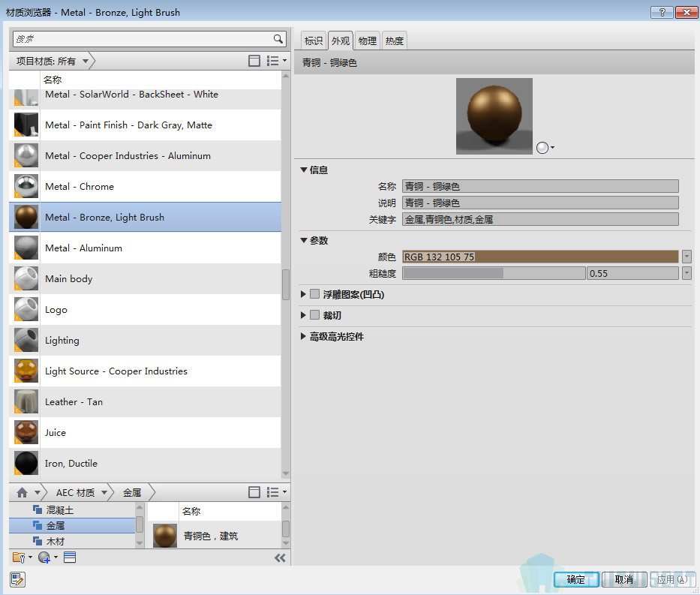Collapse the library panel with double chevron
This screenshot has width=700, height=595.
(280, 557)
